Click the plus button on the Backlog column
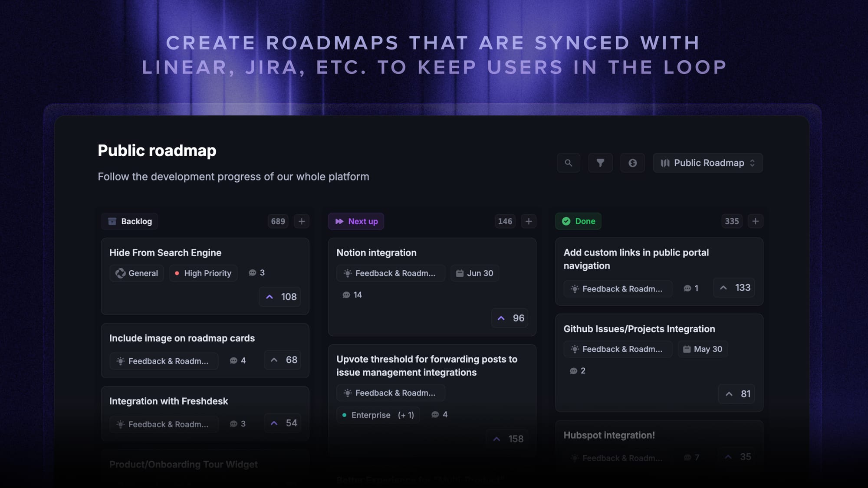 tap(302, 221)
